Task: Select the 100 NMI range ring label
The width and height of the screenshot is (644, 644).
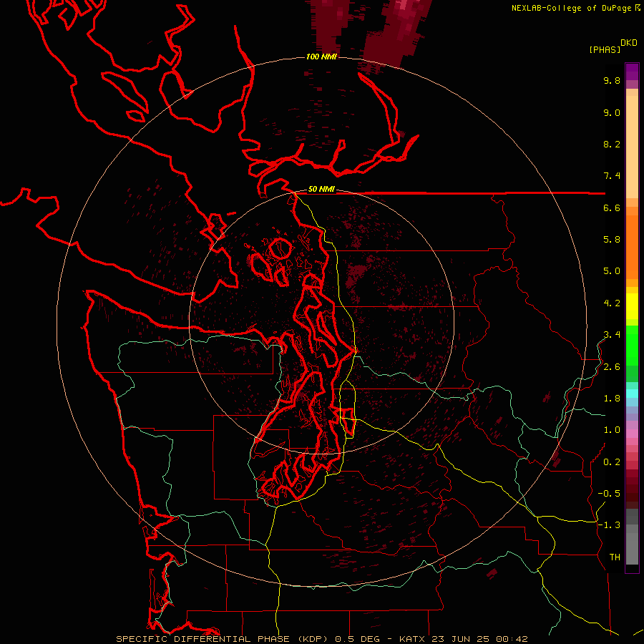Action: tap(321, 57)
